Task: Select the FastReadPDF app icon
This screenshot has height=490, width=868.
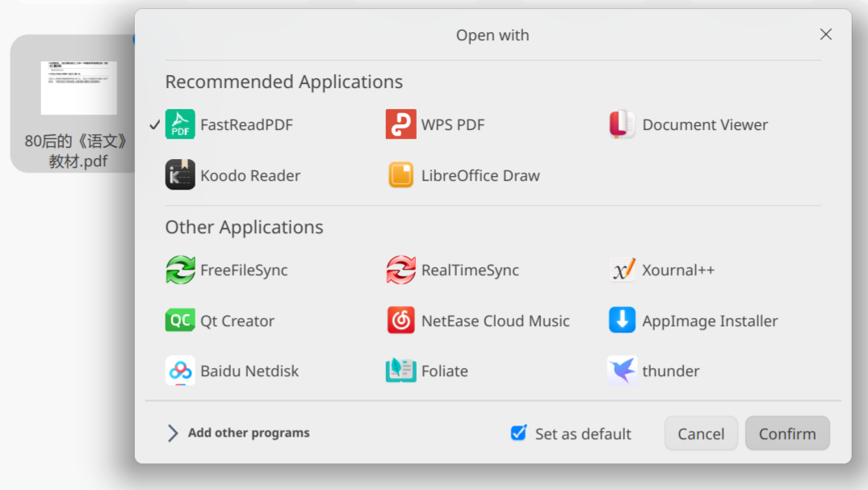Action: (180, 124)
